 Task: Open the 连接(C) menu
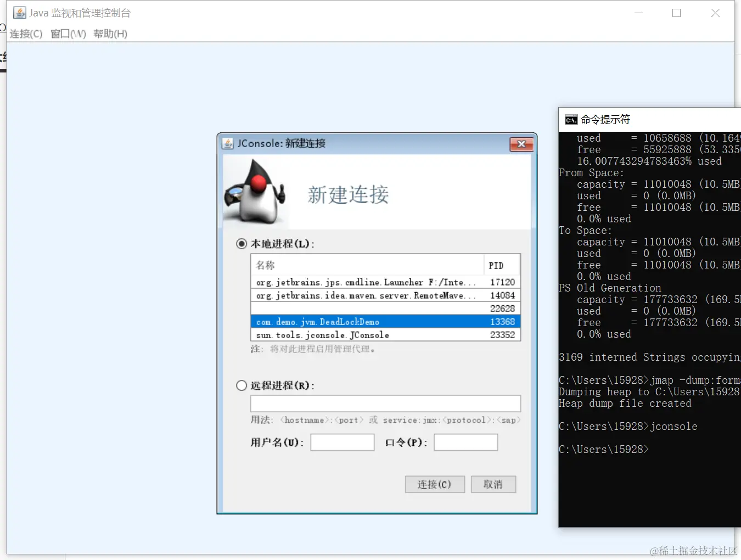[x=26, y=33]
